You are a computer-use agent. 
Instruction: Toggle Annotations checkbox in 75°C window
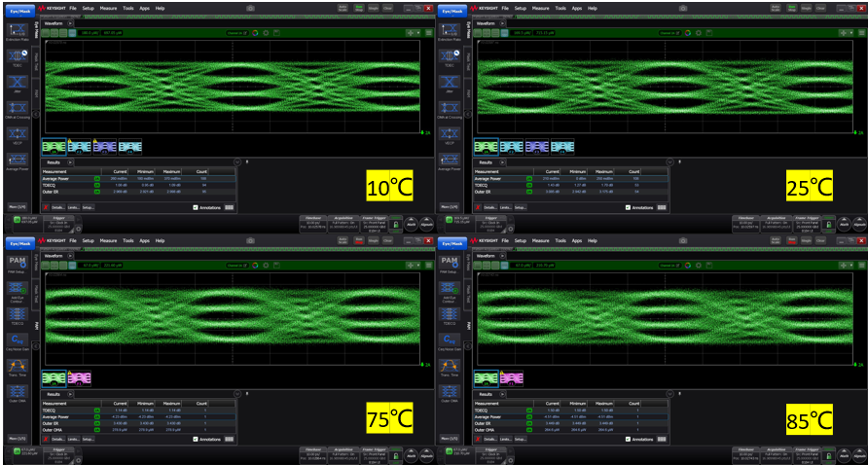click(196, 440)
